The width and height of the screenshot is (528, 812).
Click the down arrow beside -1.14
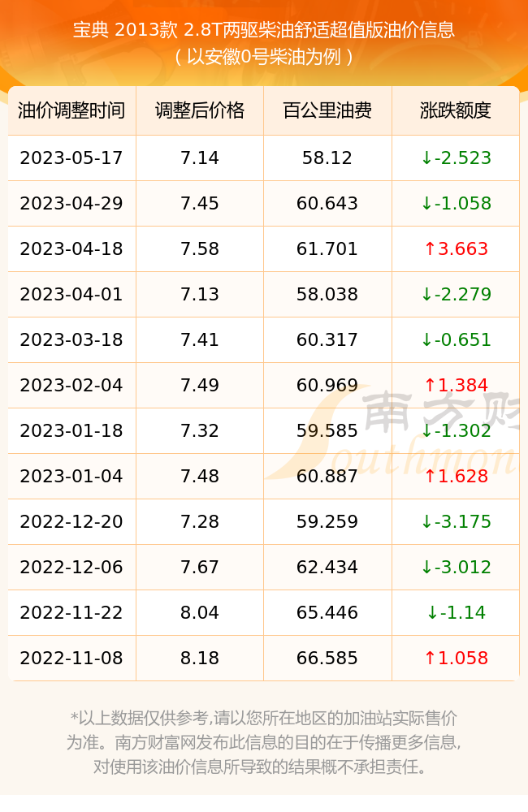click(432, 612)
